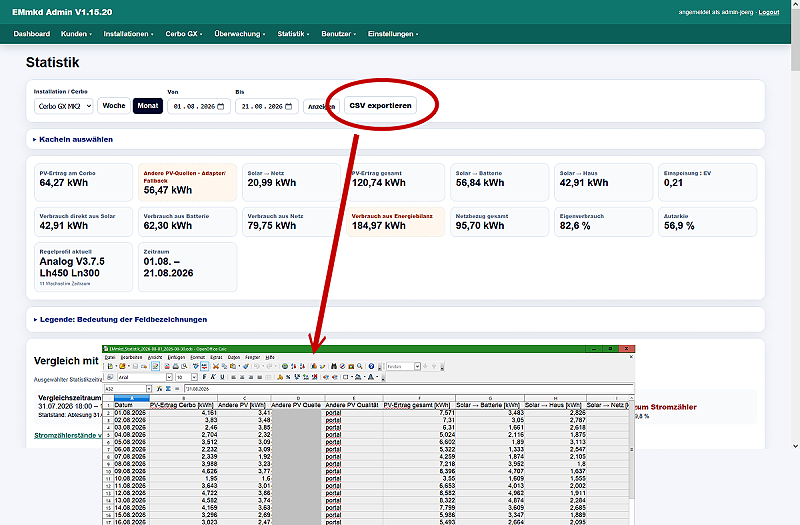Image resolution: width=800 pixels, height=525 pixels.
Task: Click the Logout link
Action: tap(768, 12)
